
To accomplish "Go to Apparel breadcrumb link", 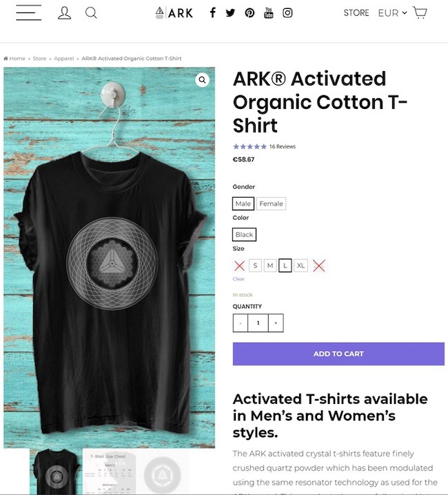I will pyautogui.click(x=64, y=59).
